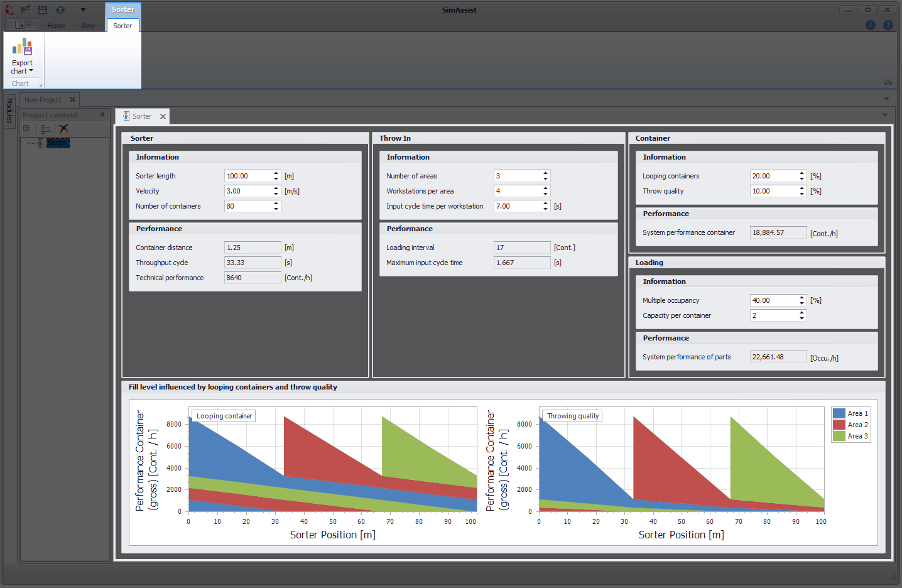
Task: Increase Looping containers percentage with stepper
Action: 801,173
